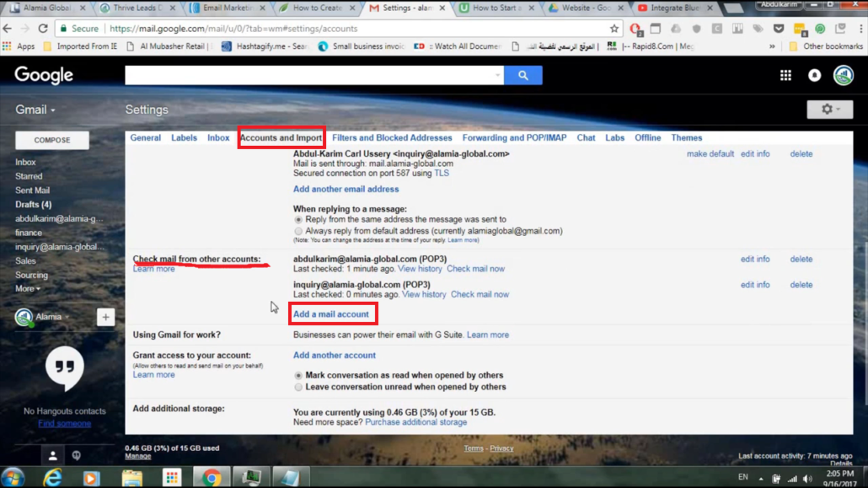Switch to Filters and Blocked Addresses tab
The image size is (868, 488).
(x=392, y=138)
